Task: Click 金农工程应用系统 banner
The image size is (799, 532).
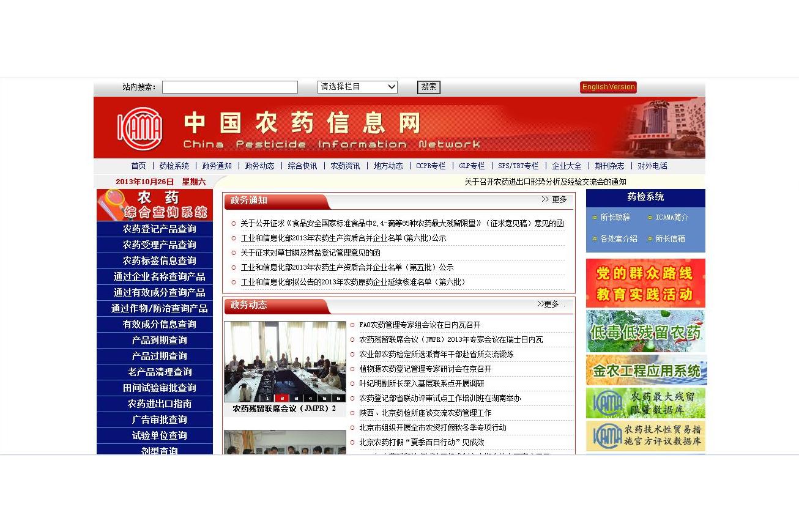Action: pos(645,370)
